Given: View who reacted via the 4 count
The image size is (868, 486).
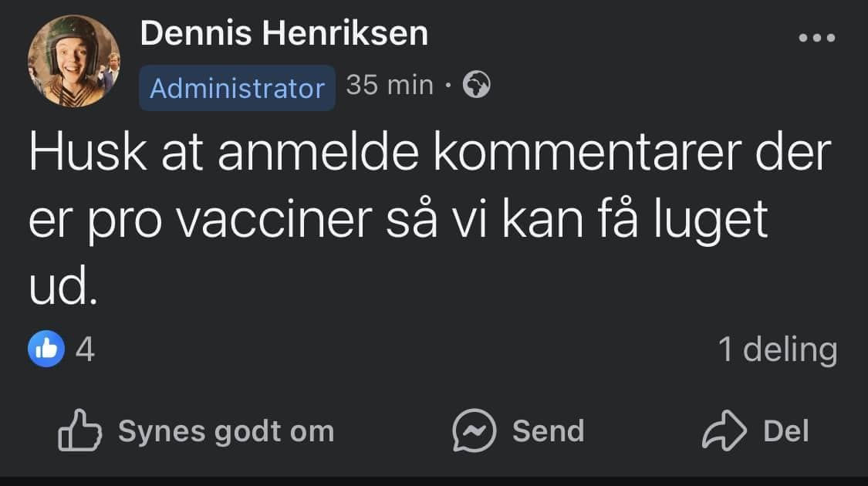Looking at the screenshot, I should [85, 349].
